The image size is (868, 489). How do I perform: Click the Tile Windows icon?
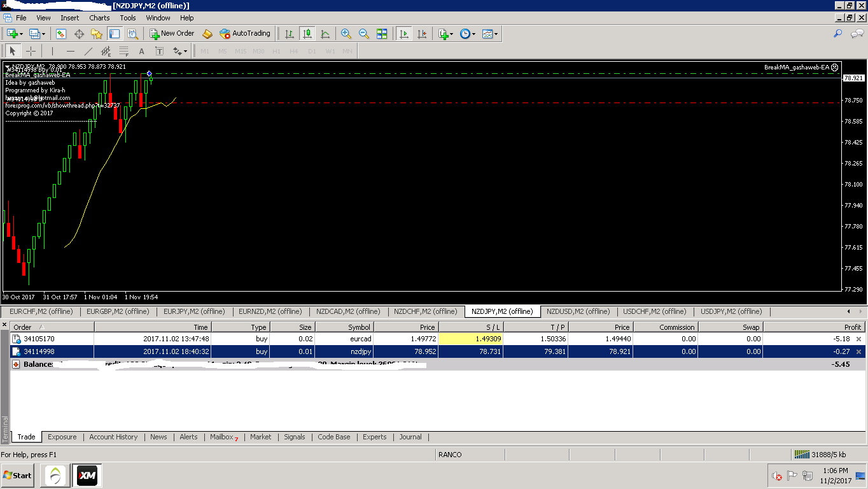[x=382, y=34]
